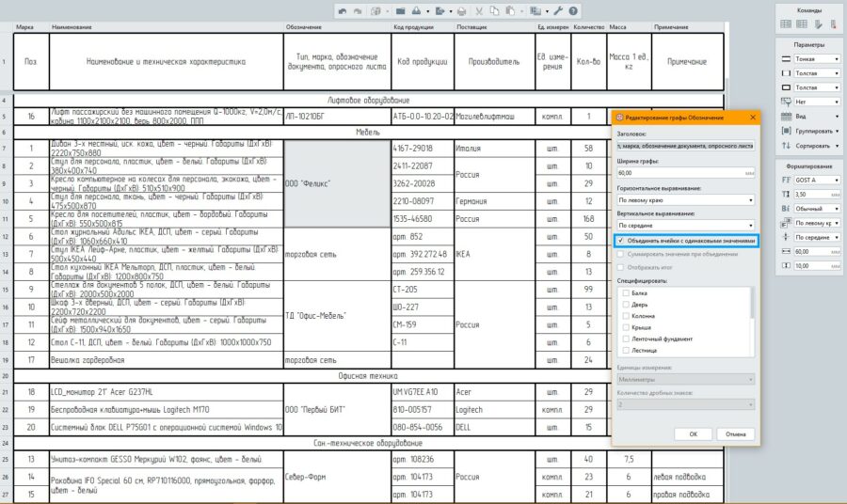
Task: Click the filter table icon beside Нет
Action: tap(786, 102)
